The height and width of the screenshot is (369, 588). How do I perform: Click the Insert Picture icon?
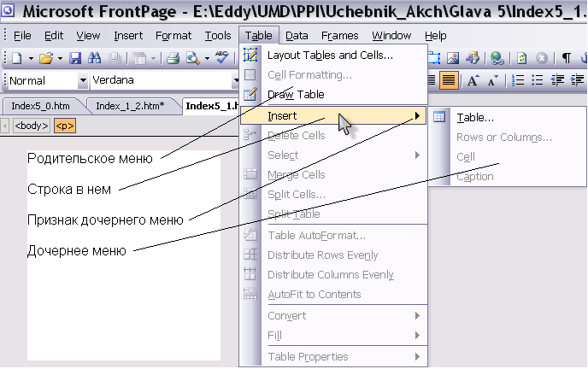pos(453,58)
